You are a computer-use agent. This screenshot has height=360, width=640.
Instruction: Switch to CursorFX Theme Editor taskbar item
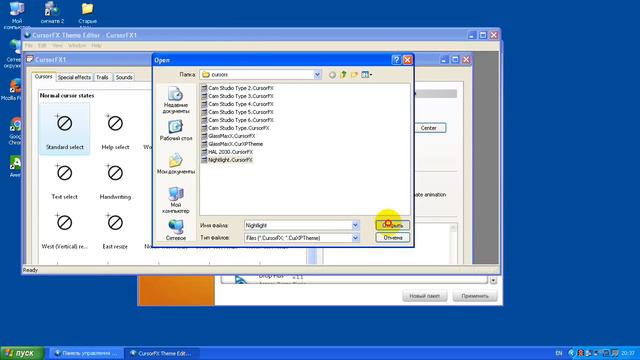coord(162,353)
